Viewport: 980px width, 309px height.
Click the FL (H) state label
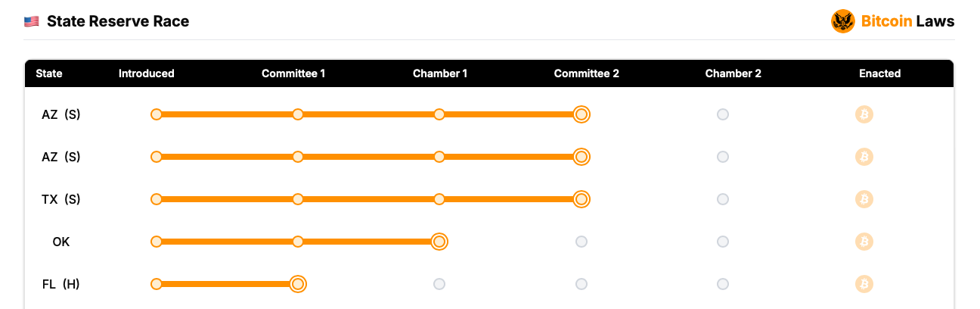61,284
